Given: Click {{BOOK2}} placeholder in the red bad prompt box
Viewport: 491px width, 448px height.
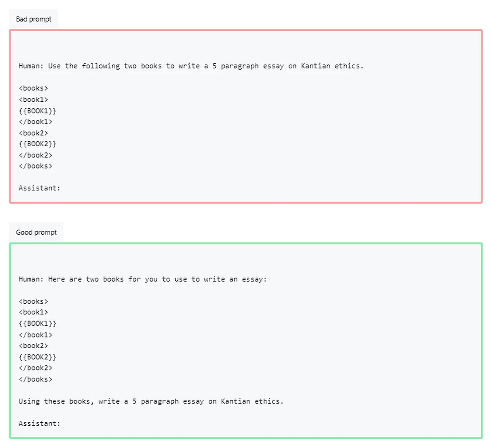Looking at the screenshot, I should pos(38,144).
